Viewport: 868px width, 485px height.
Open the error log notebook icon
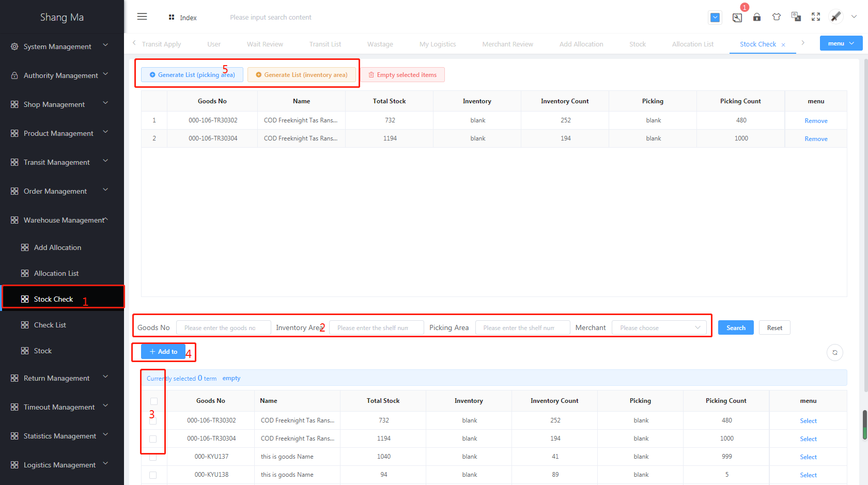737,18
